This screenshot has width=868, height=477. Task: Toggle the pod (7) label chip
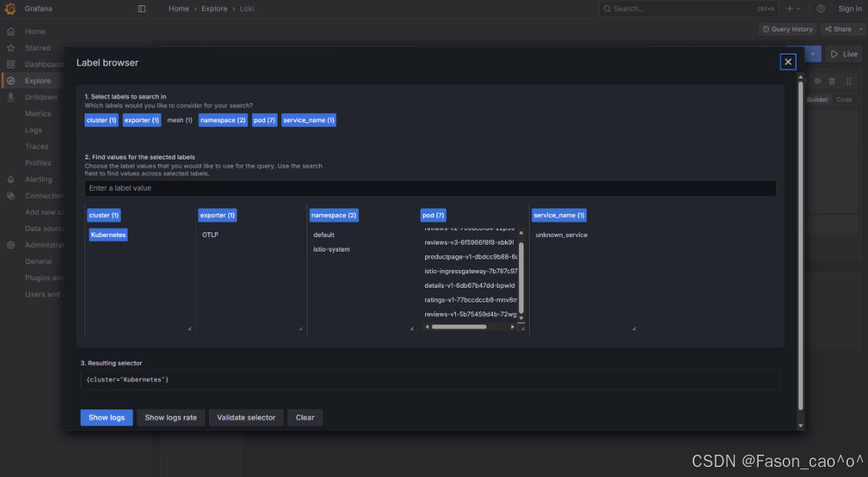point(264,120)
